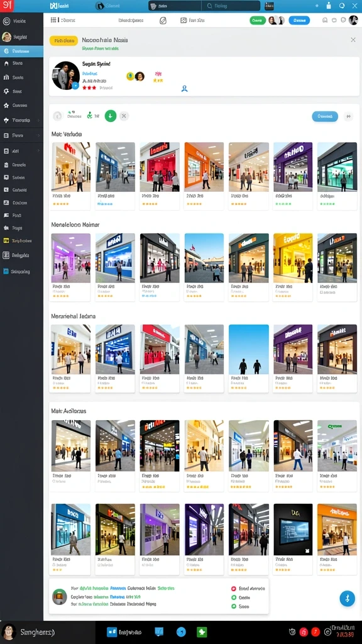
Task: Click the search icon in title bar
Action: [x=210, y=6]
